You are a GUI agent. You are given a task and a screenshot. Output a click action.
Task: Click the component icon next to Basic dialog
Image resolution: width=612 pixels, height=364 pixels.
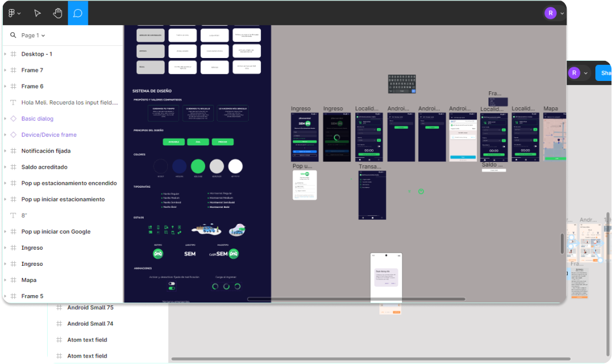coord(13,119)
